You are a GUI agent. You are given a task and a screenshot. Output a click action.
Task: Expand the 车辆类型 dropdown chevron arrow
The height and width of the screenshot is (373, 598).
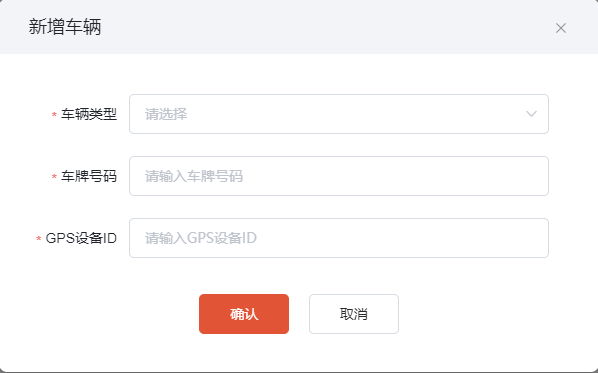(531, 114)
